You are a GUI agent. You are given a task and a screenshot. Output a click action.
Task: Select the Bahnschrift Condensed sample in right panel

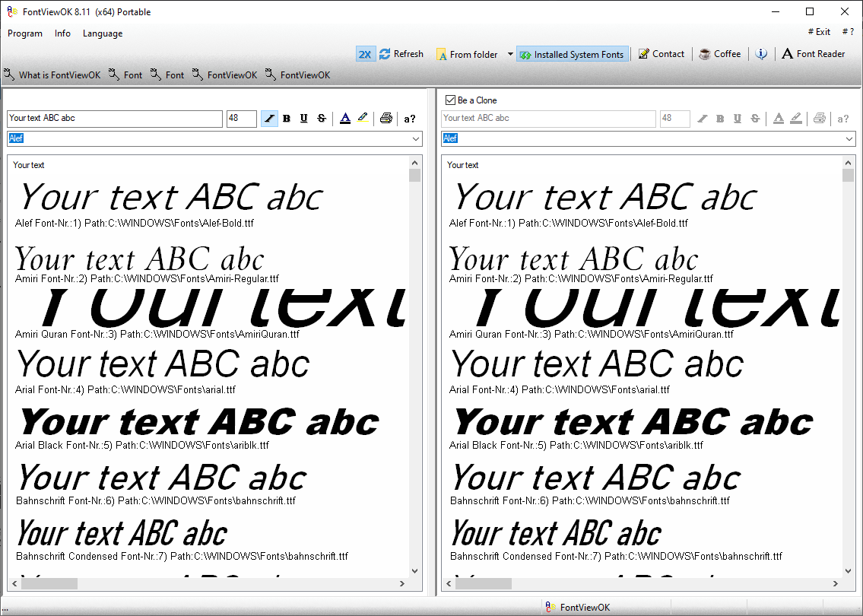tap(556, 533)
